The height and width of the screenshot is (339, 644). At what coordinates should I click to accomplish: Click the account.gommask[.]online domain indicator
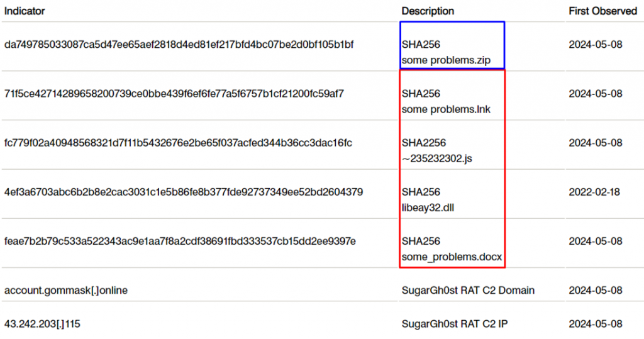[x=65, y=291]
